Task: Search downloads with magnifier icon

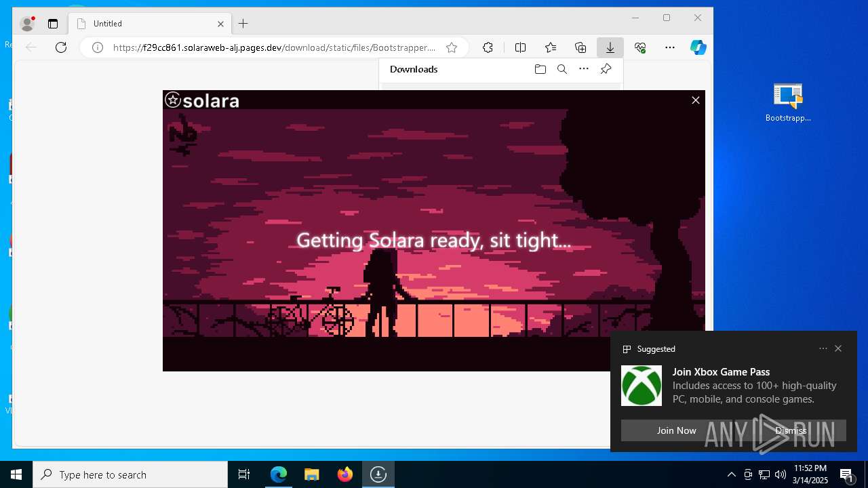Action: [x=562, y=69]
